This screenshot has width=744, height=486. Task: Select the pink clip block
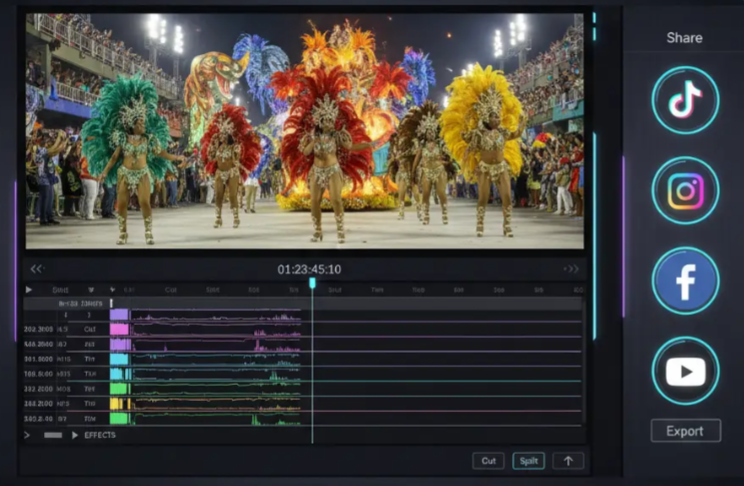[119, 328]
